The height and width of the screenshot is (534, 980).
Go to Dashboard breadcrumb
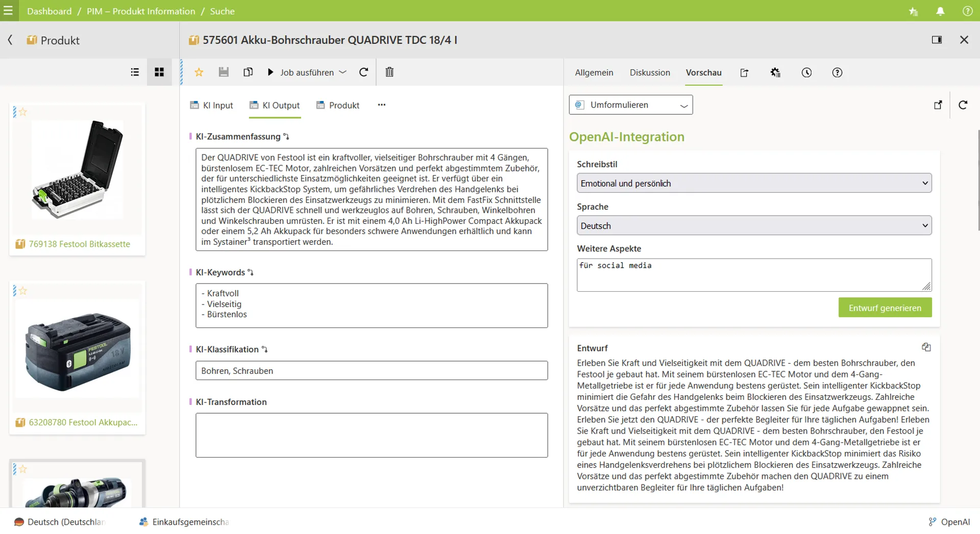tap(50, 11)
